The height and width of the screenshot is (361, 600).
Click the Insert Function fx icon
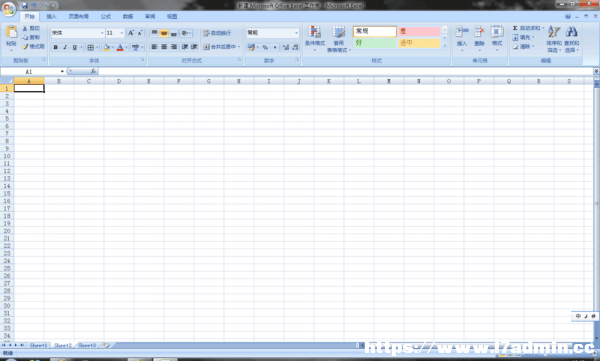pos(93,71)
